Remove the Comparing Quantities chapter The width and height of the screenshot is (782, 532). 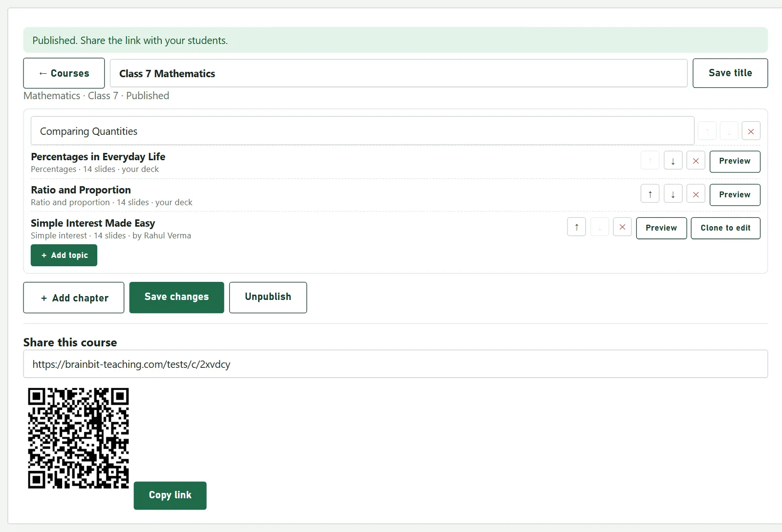[x=751, y=131]
